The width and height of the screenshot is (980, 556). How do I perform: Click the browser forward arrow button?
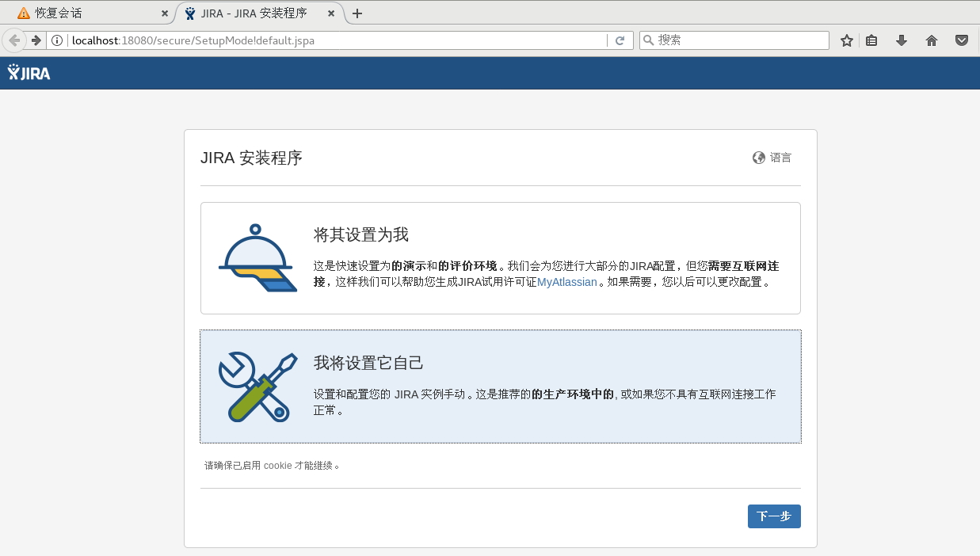pyautogui.click(x=36, y=40)
